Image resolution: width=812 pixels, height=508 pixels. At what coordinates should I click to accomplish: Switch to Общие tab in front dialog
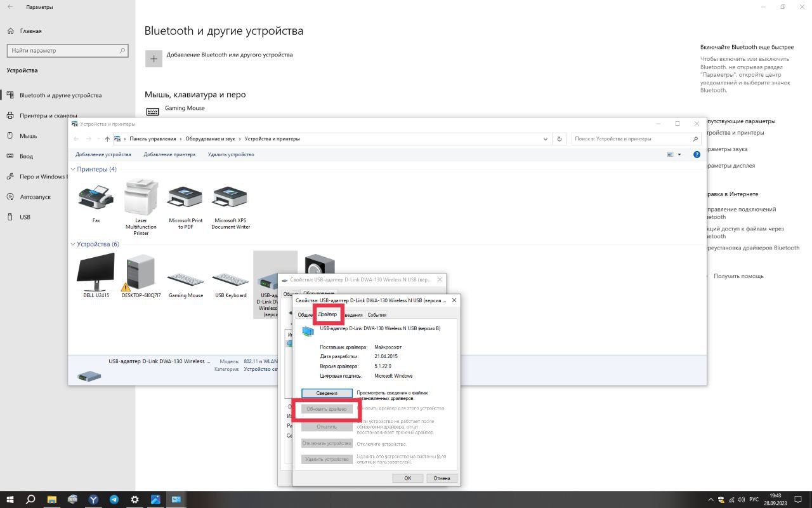click(x=305, y=315)
